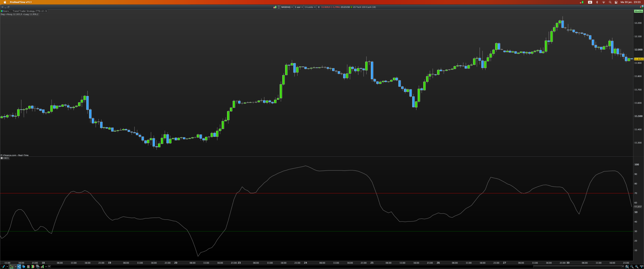
Task: Click the Dag Hoog/Laag info line
Action: 19,14
